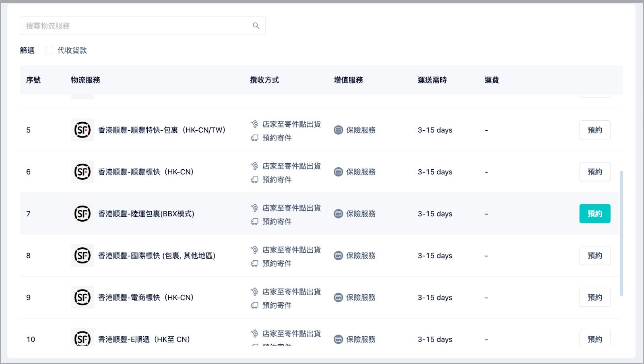This screenshot has width=644, height=364.
Task: Click SF logo in row 6
Action: click(x=83, y=172)
